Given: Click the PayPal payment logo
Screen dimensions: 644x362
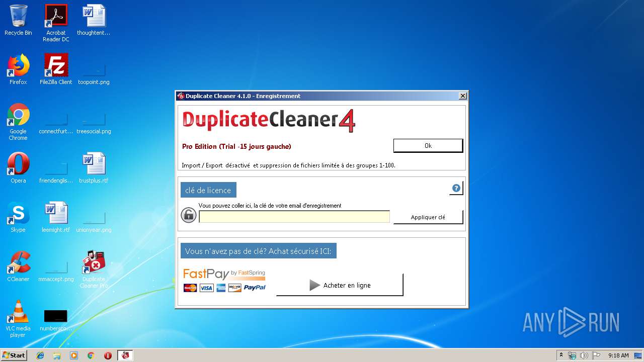Looking at the screenshot, I should 255,288.
